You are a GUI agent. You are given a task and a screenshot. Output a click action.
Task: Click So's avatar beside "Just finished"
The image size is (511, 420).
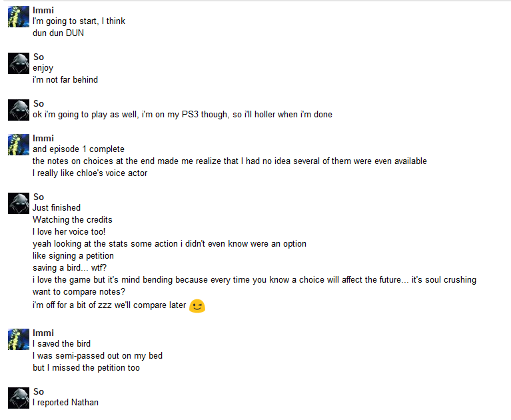(19, 203)
